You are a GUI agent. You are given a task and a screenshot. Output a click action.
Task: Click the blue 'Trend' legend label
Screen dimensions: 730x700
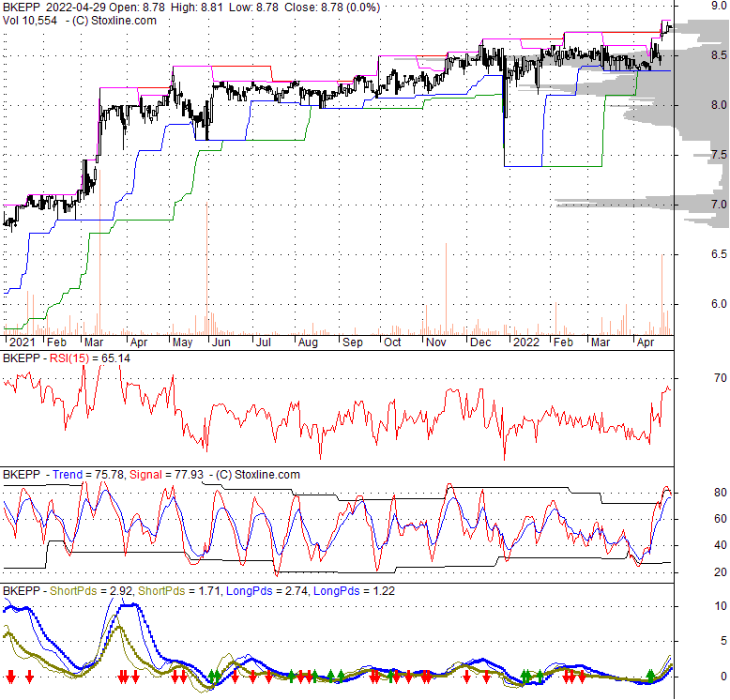coord(68,475)
